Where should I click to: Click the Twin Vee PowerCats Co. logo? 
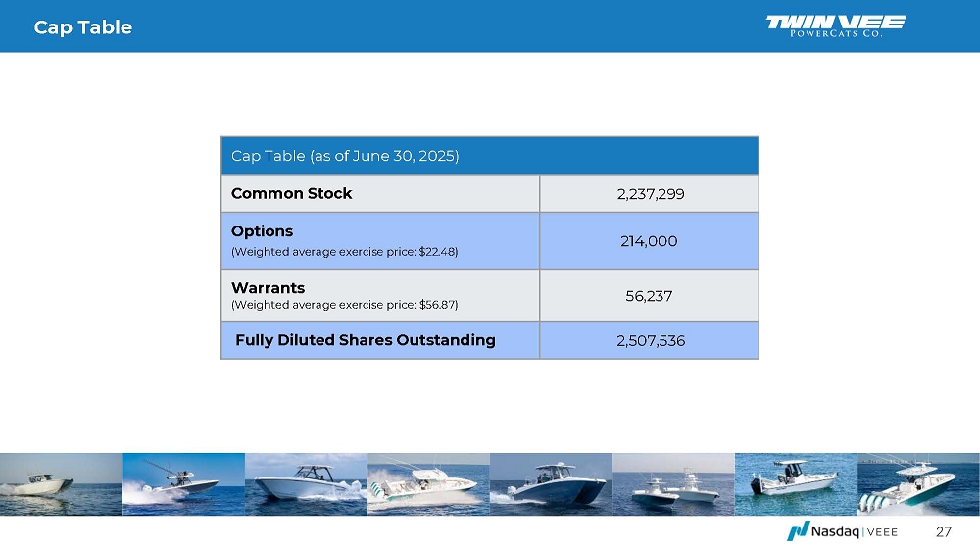835,26
